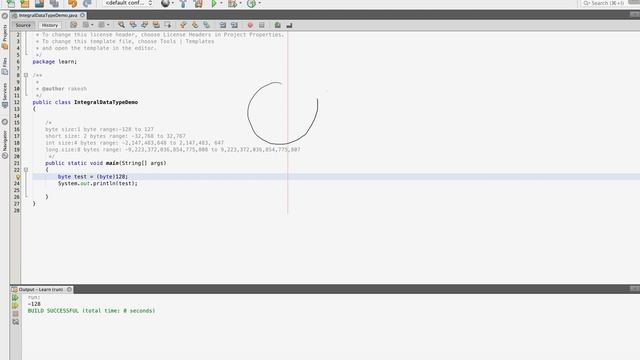
Task: Click the Output settings wrench icon
Action: click(x=16, y=322)
